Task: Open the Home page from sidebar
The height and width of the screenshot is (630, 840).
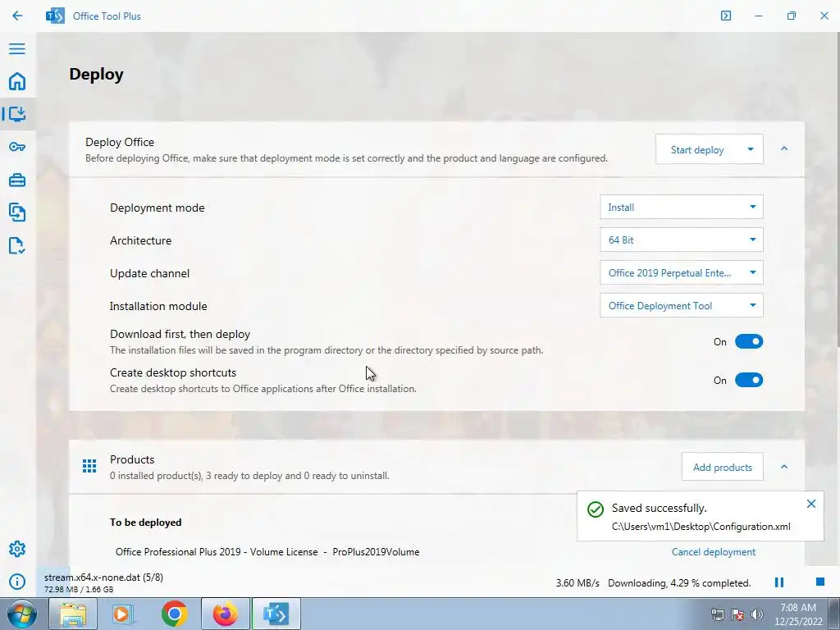Action: 17,81
